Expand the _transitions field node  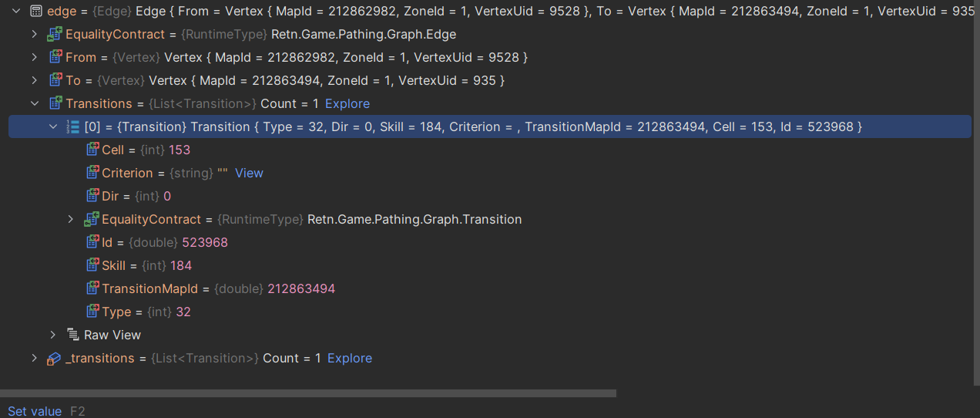pyautogui.click(x=34, y=358)
